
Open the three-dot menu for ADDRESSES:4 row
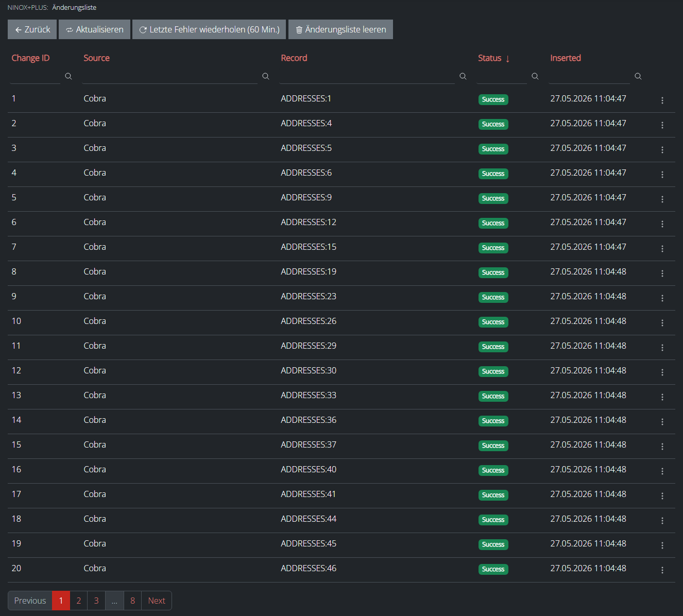(662, 125)
